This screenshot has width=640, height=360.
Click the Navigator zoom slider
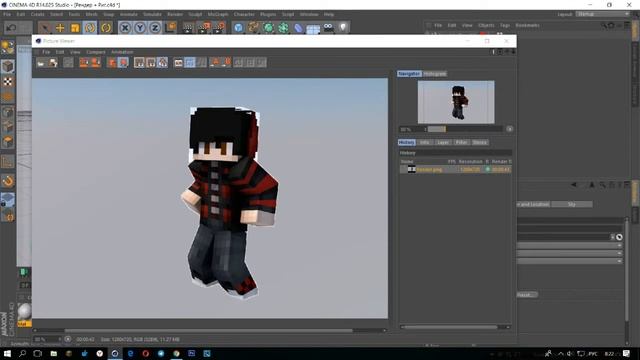click(464, 129)
